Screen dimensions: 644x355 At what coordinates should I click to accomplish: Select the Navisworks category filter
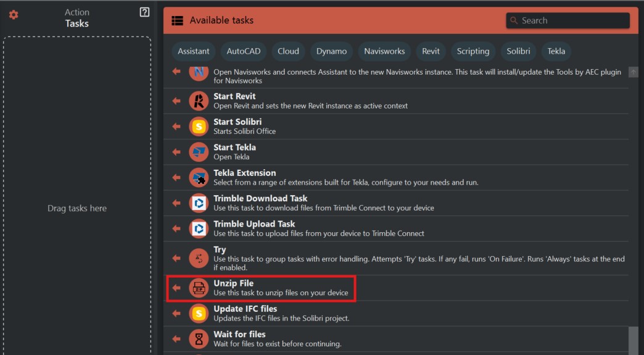pos(384,51)
